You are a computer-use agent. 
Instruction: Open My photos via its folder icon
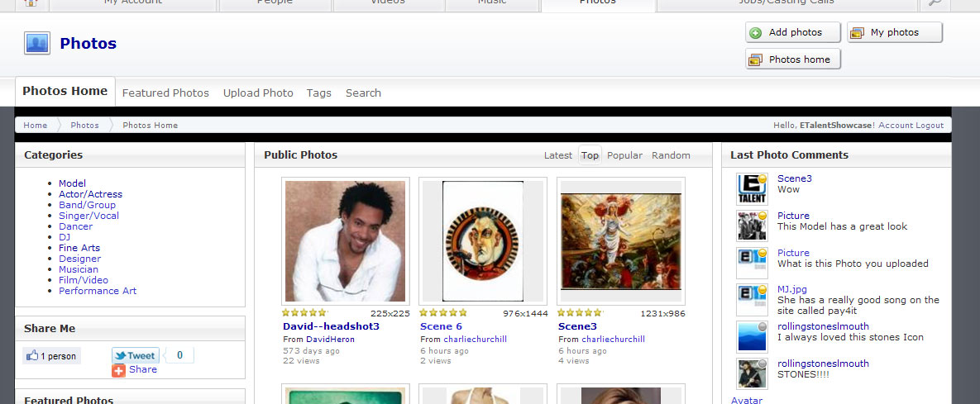[x=857, y=33]
